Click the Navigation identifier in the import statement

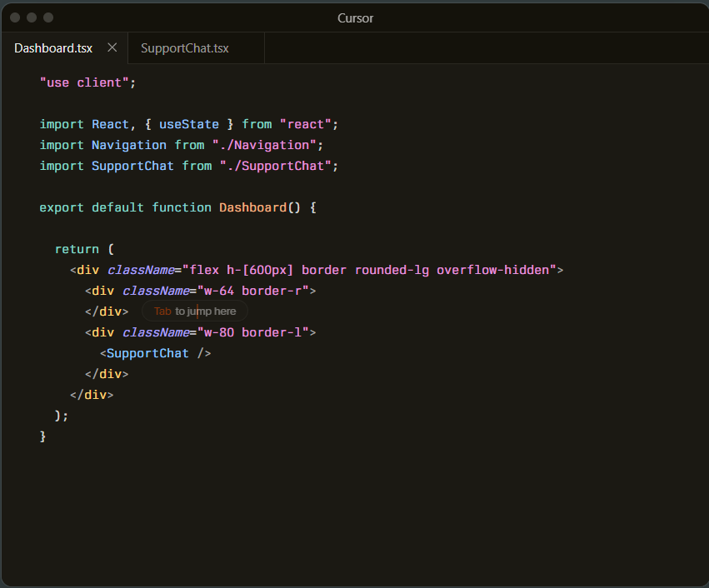[x=128, y=145]
